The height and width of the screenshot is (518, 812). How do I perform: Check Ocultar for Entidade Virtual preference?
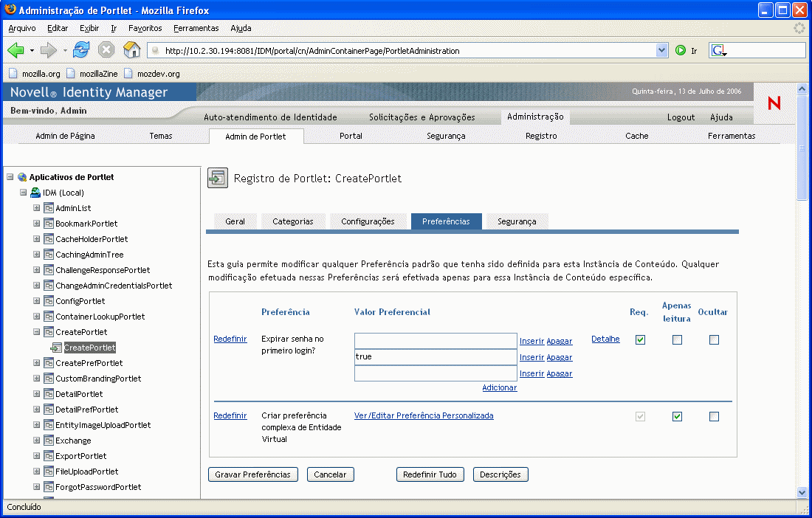pyautogui.click(x=714, y=417)
